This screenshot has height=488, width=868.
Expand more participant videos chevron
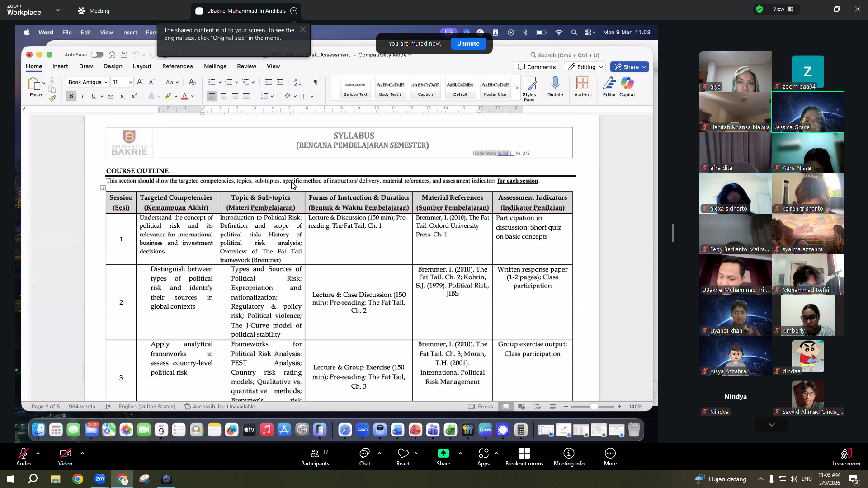pos(771,425)
